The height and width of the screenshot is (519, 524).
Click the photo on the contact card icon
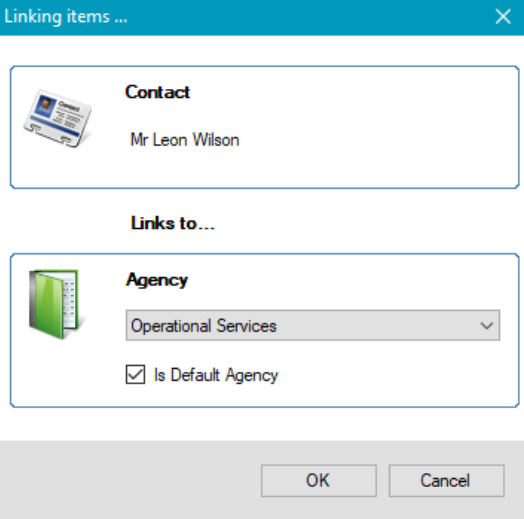[x=45, y=105]
